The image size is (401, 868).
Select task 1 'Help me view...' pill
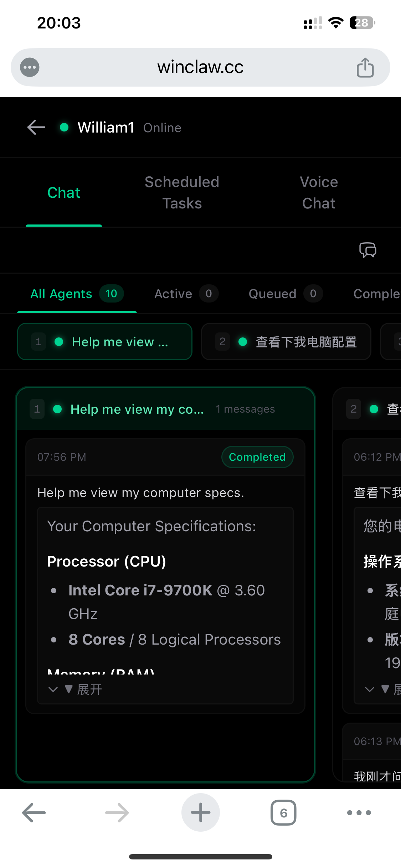[x=104, y=341]
